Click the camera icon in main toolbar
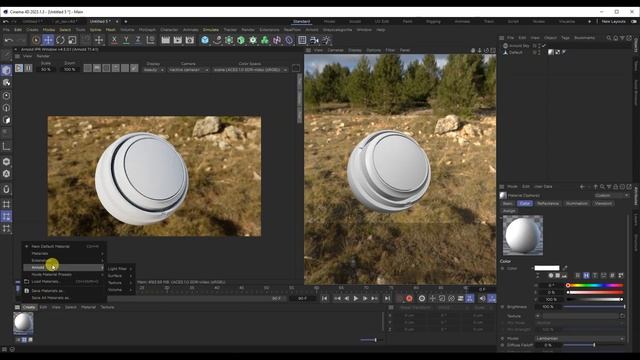 314,40
